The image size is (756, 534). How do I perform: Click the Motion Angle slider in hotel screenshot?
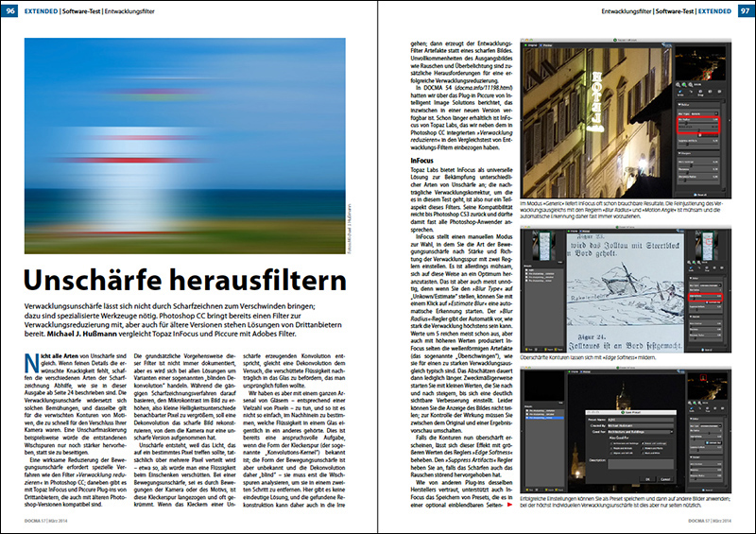[698, 130]
